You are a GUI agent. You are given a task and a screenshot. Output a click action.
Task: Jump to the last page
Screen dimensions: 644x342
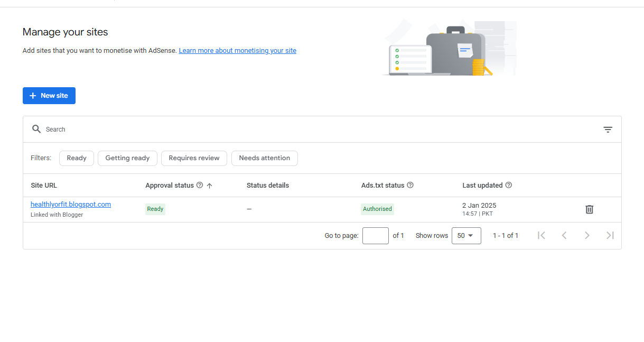click(x=610, y=236)
